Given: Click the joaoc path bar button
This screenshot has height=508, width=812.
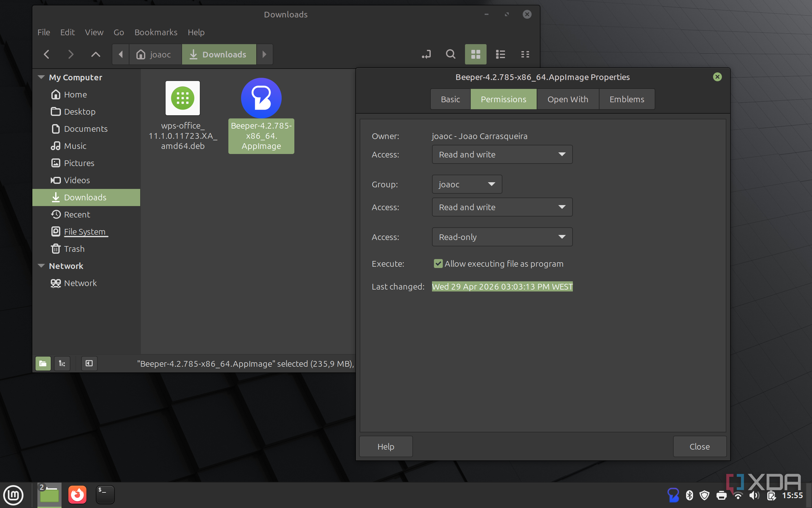Looking at the screenshot, I should point(155,54).
